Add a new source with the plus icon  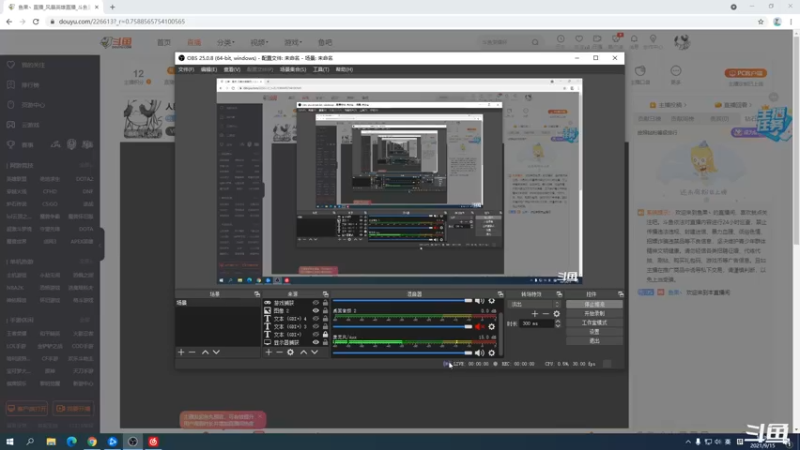point(268,352)
